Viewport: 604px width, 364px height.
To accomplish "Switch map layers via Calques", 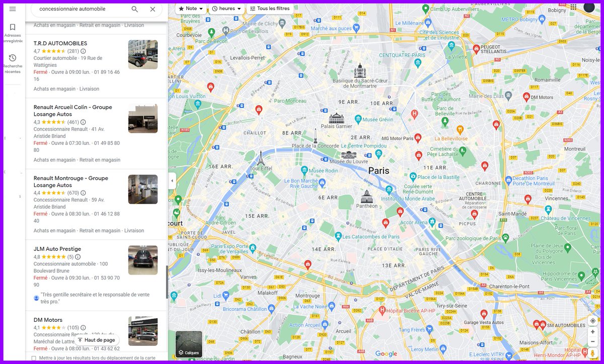I will (189, 344).
